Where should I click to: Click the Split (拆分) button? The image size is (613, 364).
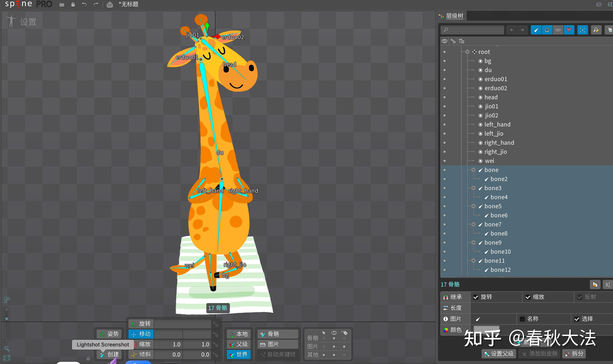coord(574,354)
